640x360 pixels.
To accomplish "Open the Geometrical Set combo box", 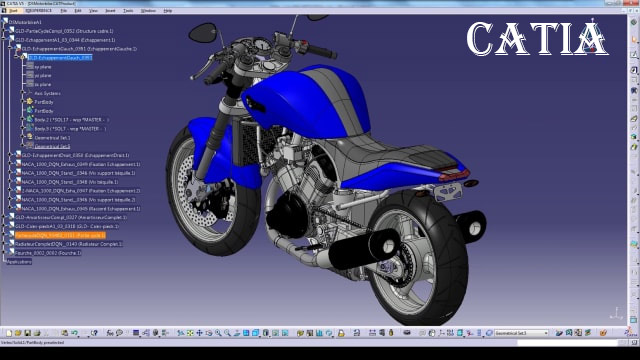I will coord(522,333).
